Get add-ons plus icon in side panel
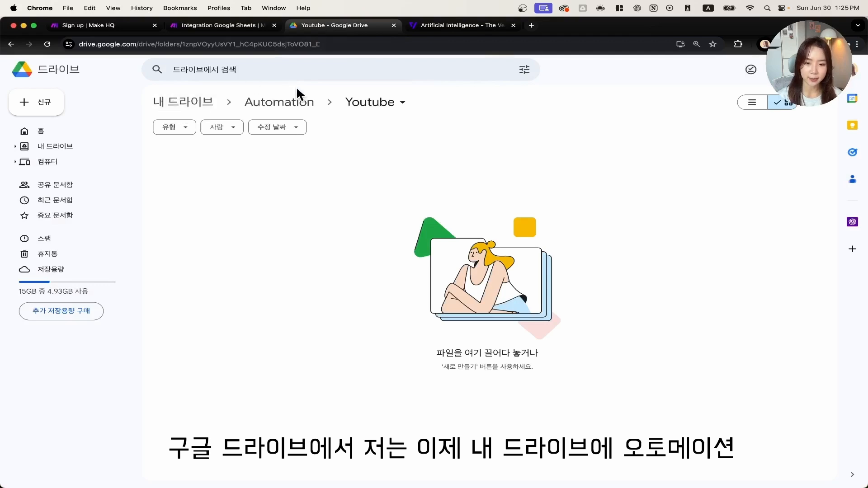The width and height of the screenshot is (868, 488). 852,249
